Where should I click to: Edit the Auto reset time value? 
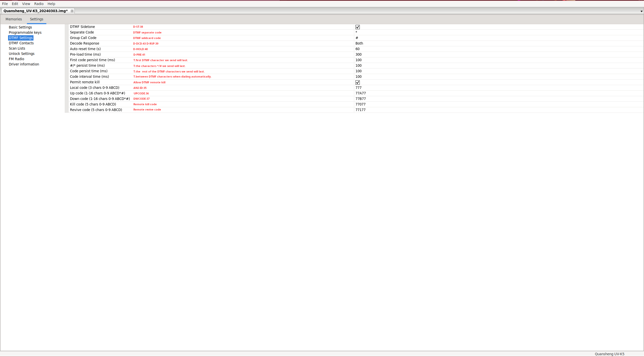click(x=357, y=49)
